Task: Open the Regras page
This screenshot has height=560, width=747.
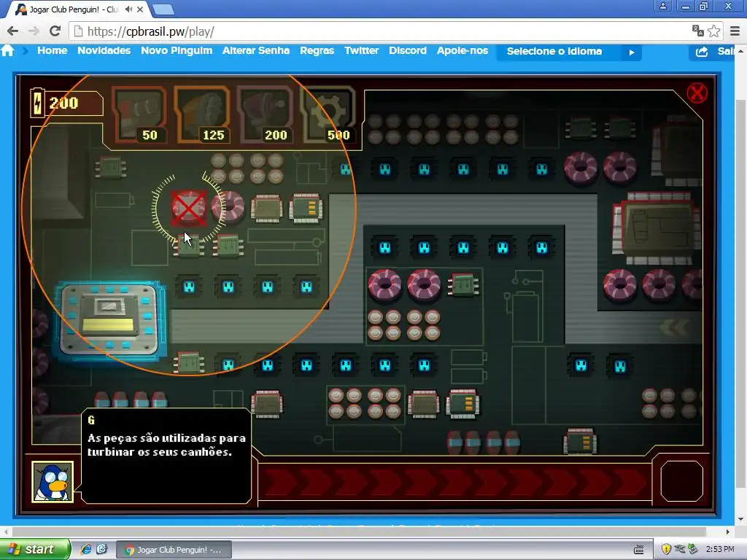Action: click(317, 50)
